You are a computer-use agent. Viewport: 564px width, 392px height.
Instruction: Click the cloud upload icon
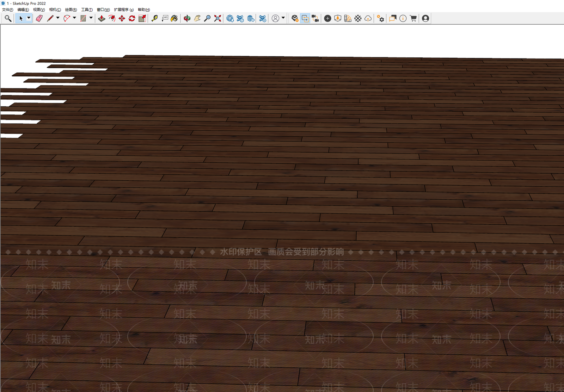pos(368,18)
